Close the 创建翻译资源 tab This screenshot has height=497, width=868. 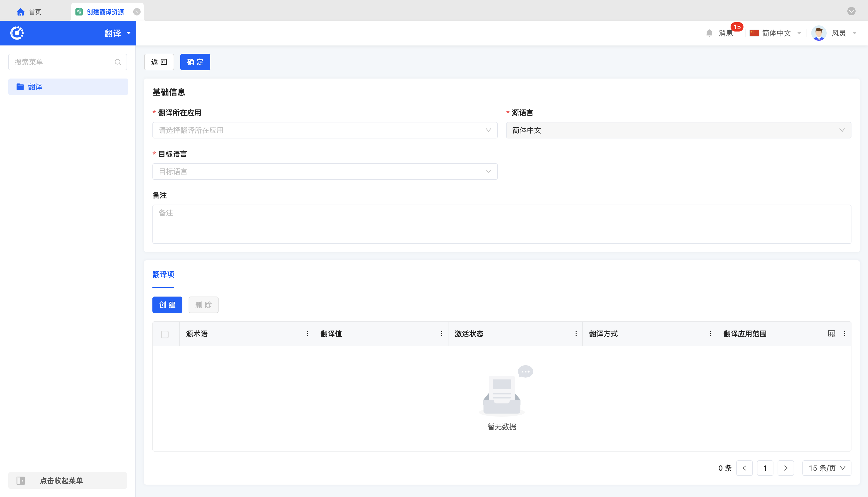(137, 12)
